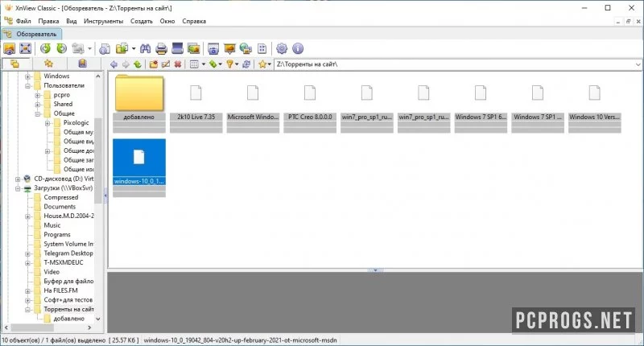This screenshot has height=346, width=644.
Task: Delete selected file with red X
Action: click(x=178, y=64)
